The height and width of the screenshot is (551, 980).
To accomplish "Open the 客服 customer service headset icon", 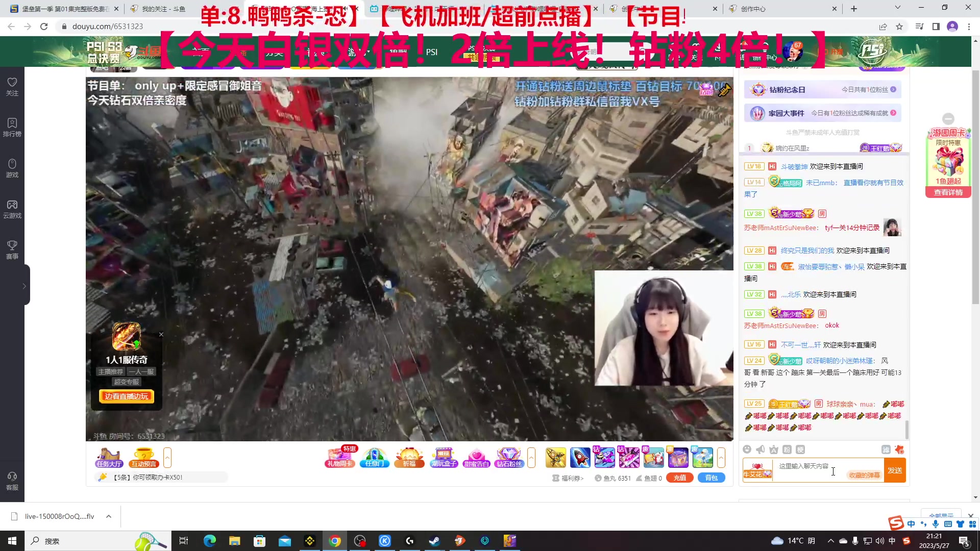I will 12,481.
